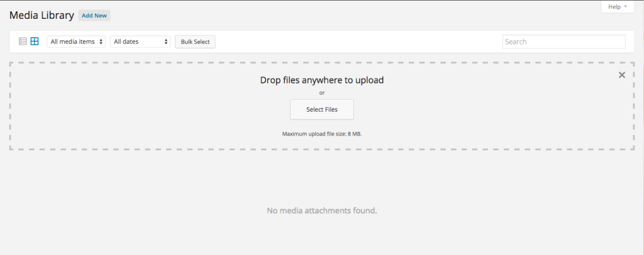Click the 'or' text above Select Files
644x255 pixels.
tap(322, 92)
